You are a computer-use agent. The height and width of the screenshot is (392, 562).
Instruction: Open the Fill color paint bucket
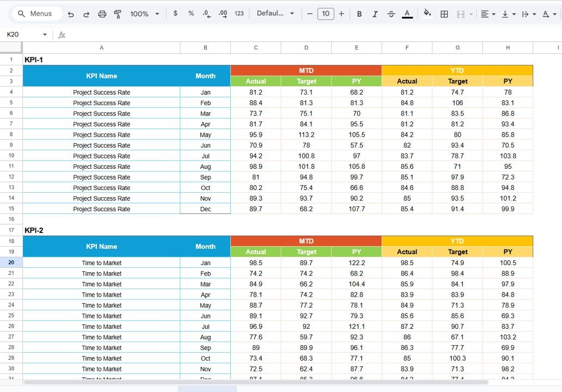coord(427,14)
